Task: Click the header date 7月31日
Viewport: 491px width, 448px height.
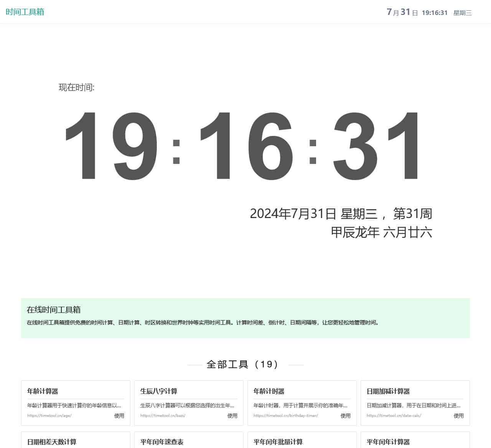Action: (402, 12)
